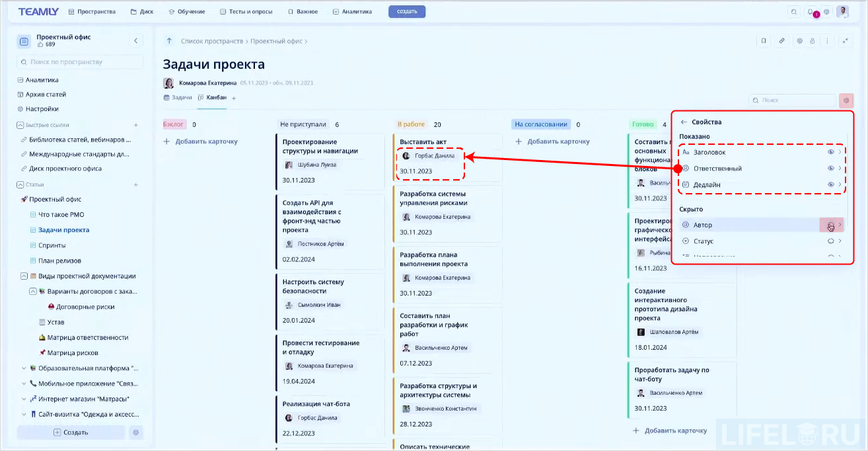Click the back arrow in the Свойства panel

coord(682,122)
